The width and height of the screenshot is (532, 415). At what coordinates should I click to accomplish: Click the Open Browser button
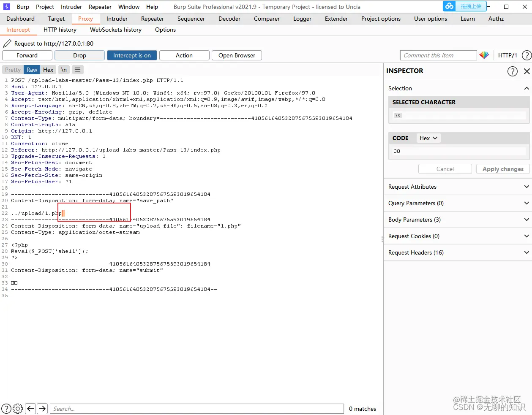[237, 55]
